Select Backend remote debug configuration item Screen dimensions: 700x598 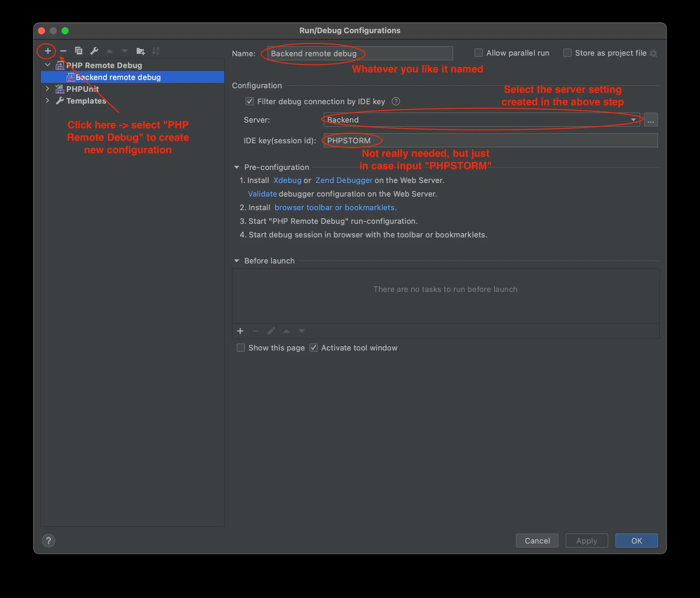tap(118, 77)
